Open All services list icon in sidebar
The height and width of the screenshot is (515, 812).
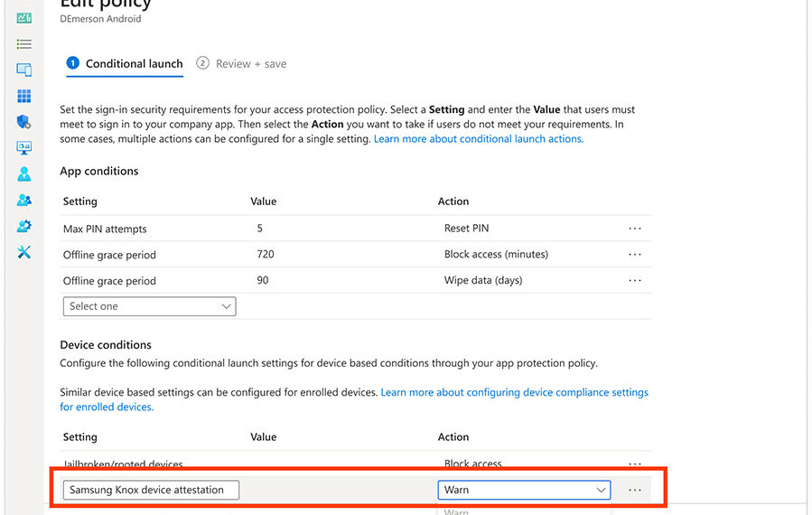pos(23,43)
